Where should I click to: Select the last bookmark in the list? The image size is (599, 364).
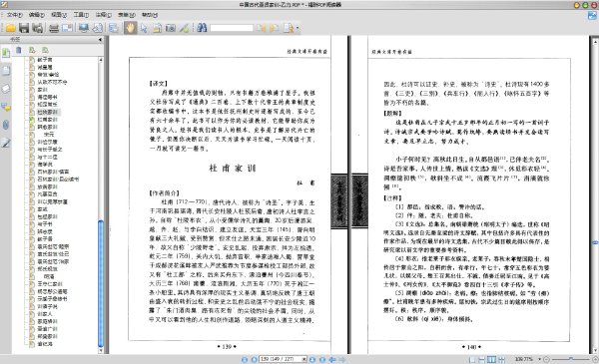pyautogui.click(x=45, y=344)
